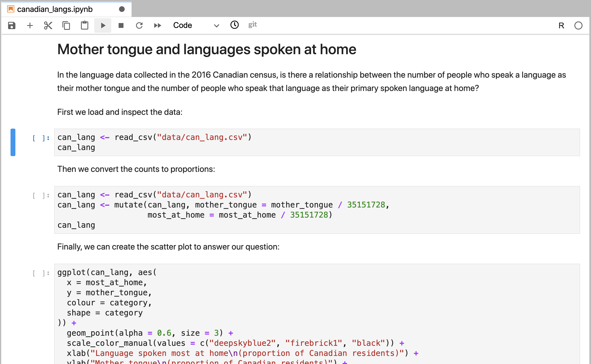Click the R kernel name
Screen dimensions: 591x364
561,25
